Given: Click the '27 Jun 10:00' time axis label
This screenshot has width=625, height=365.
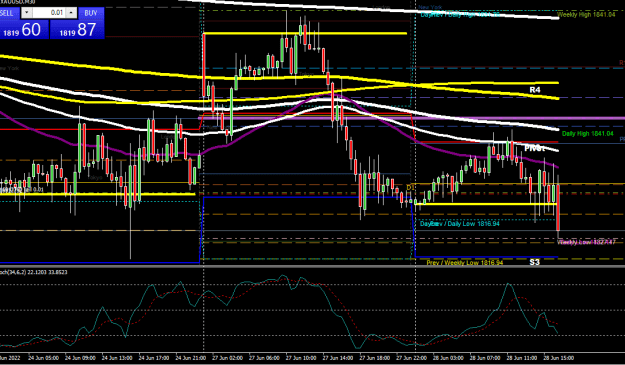Looking at the screenshot, I should click(301, 358).
